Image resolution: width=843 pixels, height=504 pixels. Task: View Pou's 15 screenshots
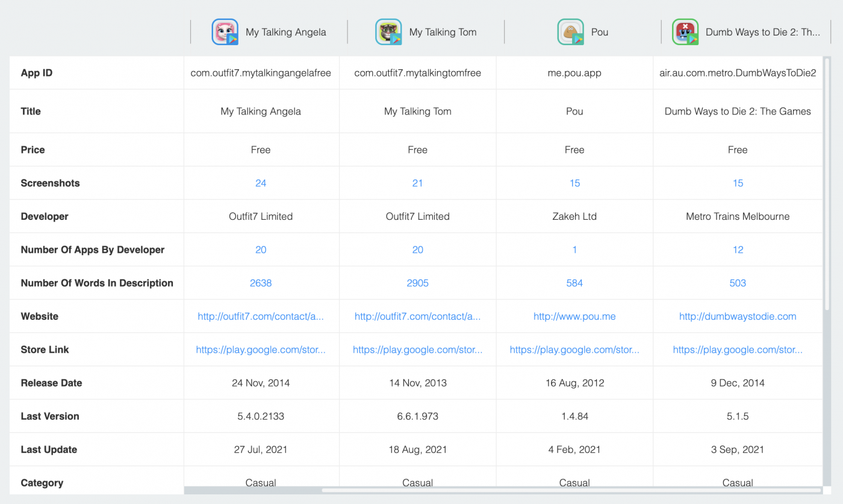point(574,183)
